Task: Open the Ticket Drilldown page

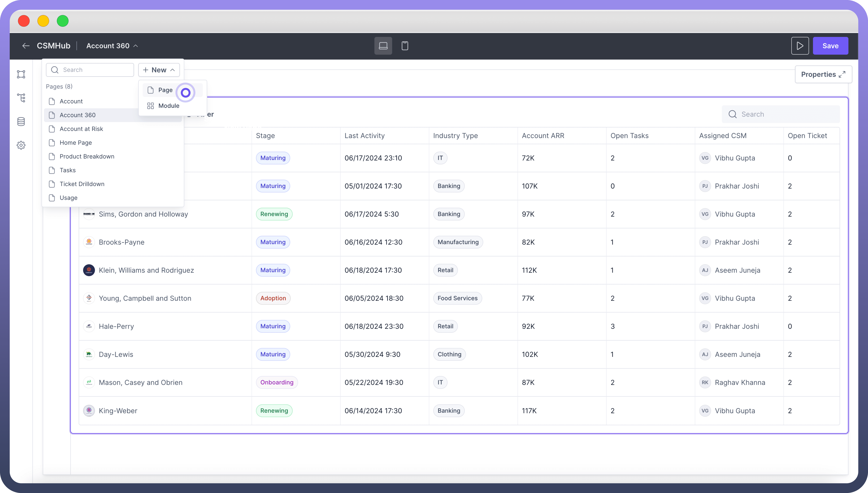Action: (82, 184)
